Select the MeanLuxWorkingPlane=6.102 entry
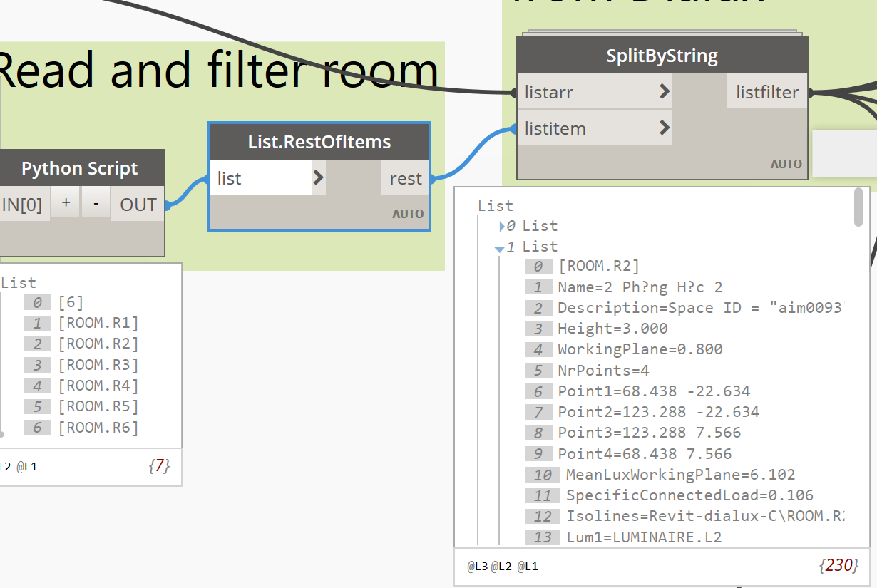This screenshot has height=588, width=877. pyautogui.click(x=680, y=475)
